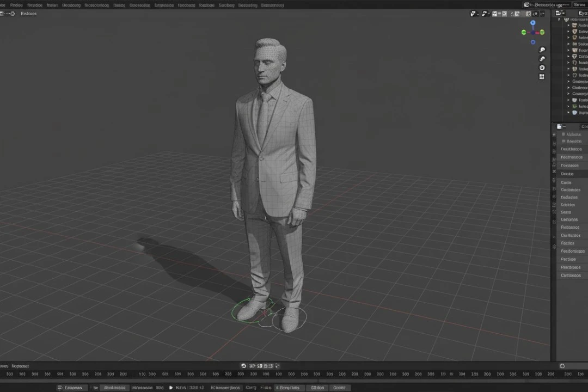Click the blue Z-axis handle on navigation gizmo
This screenshot has width=588, height=392.
pyautogui.click(x=532, y=23)
